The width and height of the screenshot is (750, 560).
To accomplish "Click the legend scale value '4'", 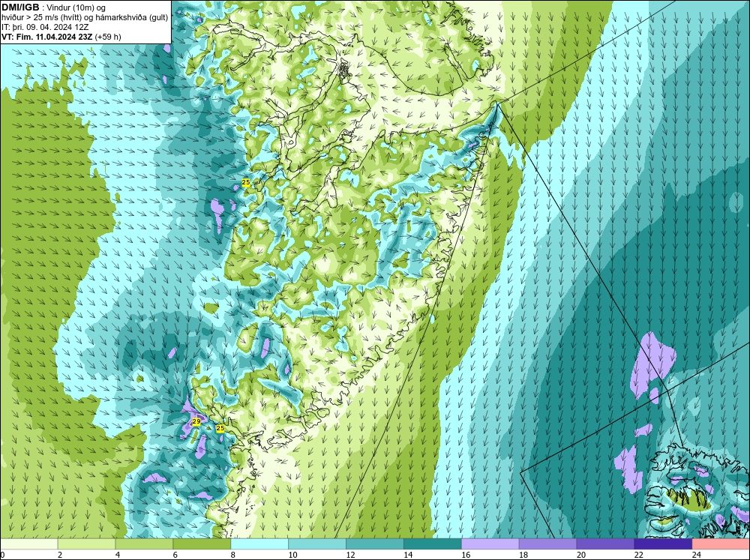I will tap(118, 555).
